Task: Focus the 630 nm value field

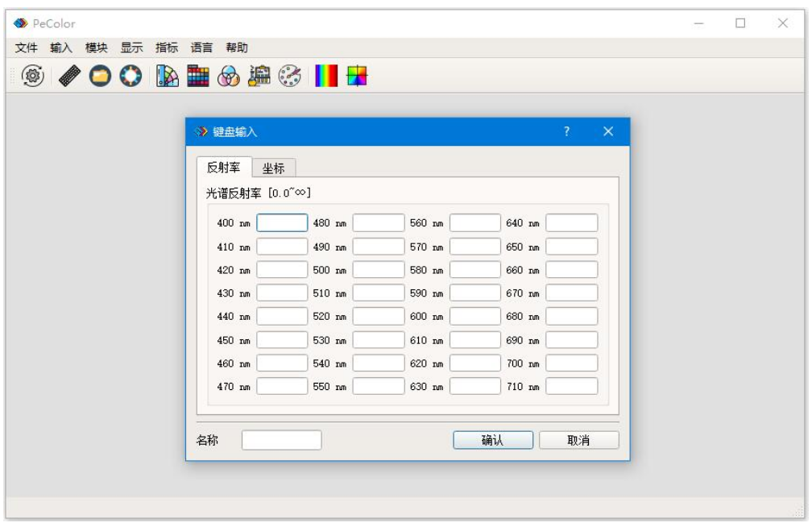Action: coord(475,386)
